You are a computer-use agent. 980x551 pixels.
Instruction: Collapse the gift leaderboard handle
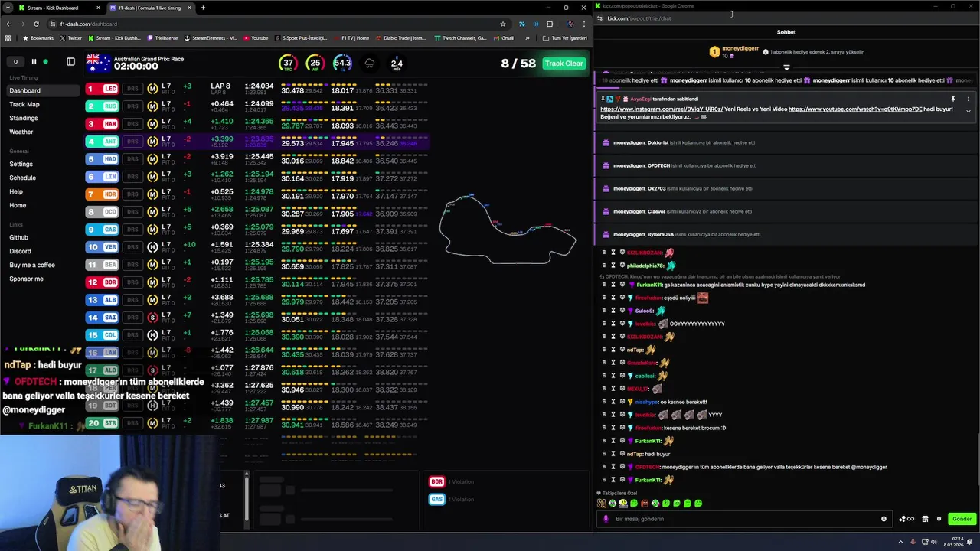[786, 67]
